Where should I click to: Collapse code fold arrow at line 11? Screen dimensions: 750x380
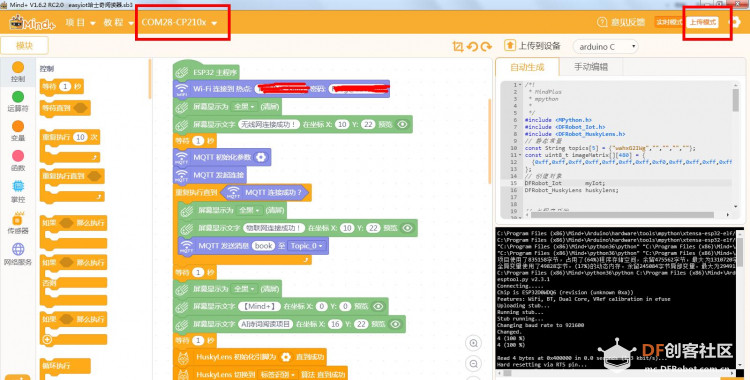(520, 155)
